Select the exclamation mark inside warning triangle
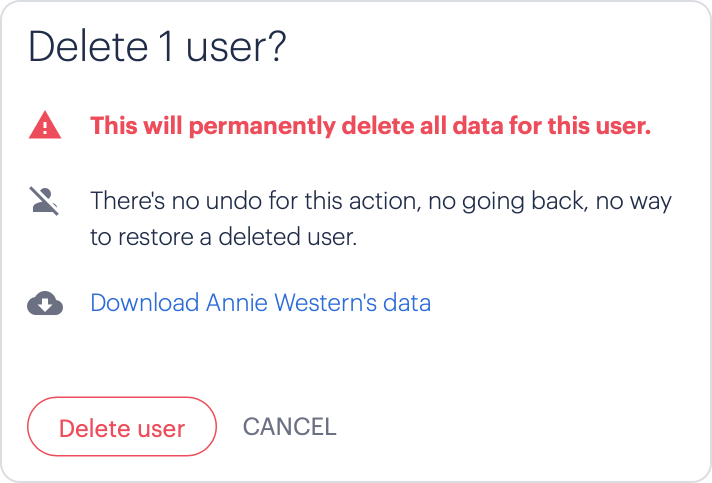This screenshot has width=712, height=483. pyautogui.click(x=44, y=128)
